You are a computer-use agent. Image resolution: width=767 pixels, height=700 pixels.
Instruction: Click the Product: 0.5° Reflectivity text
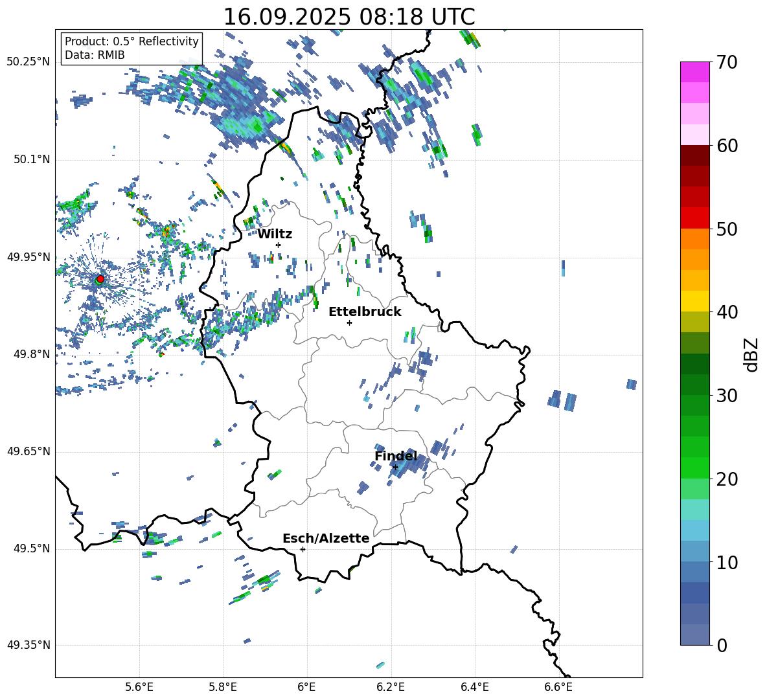132,41
